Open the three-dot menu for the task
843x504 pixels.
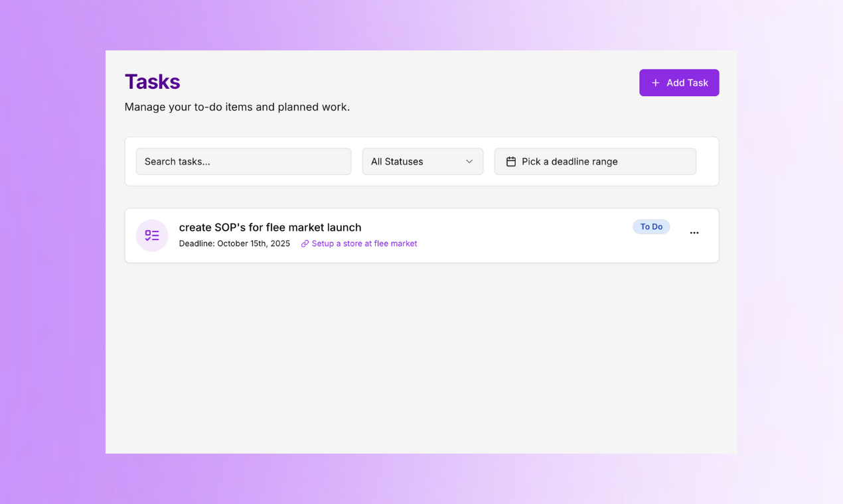click(694, 233)
